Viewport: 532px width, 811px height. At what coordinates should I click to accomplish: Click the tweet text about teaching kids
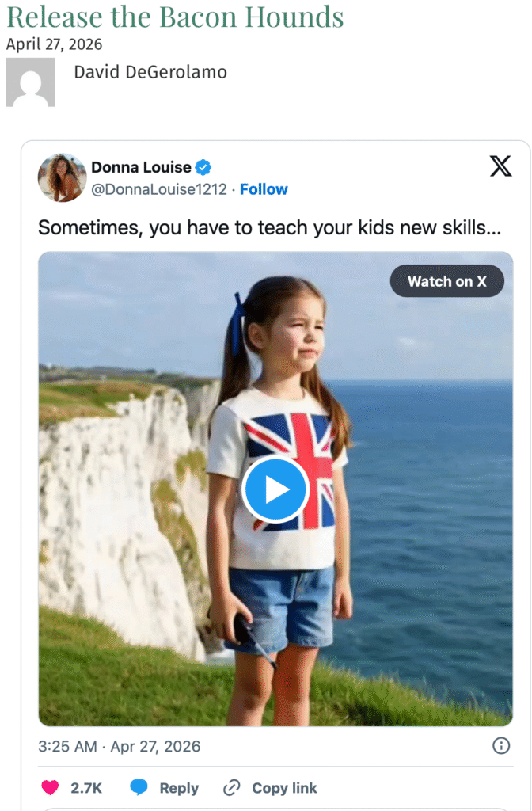[x=269, y=228]
